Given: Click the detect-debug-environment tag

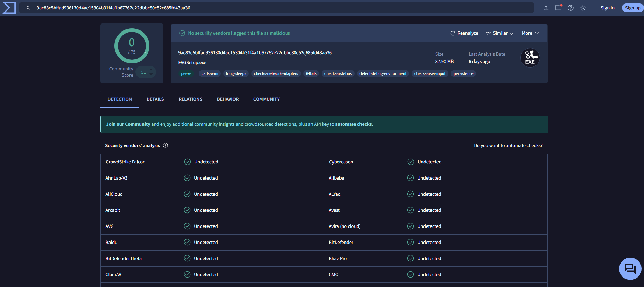Looking at the screenshot, I should pyautogui.click(x=383, y=73).
